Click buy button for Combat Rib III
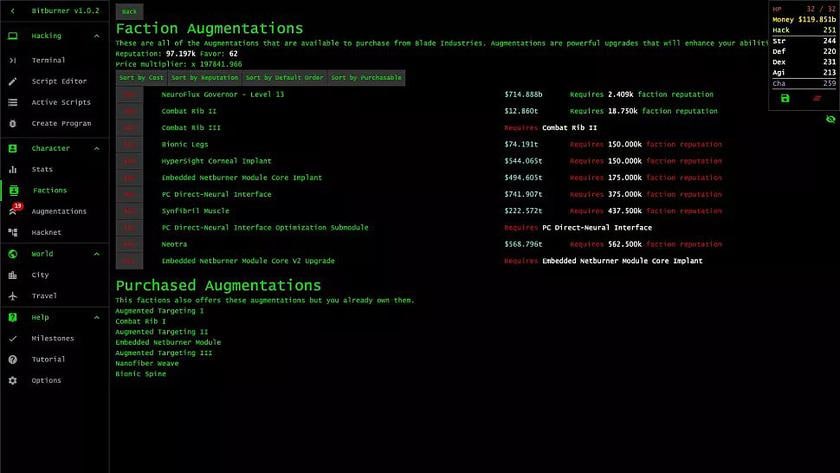Viewport: 840px width, 473px height. point(129,128)
